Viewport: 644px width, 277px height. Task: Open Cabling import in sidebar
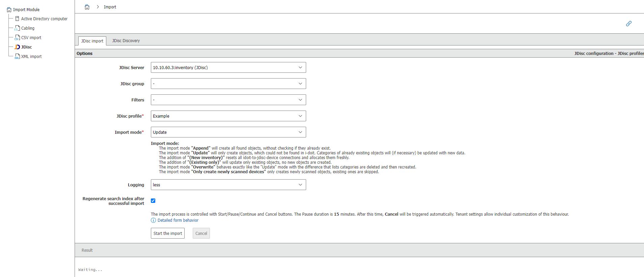click(28, 28)
